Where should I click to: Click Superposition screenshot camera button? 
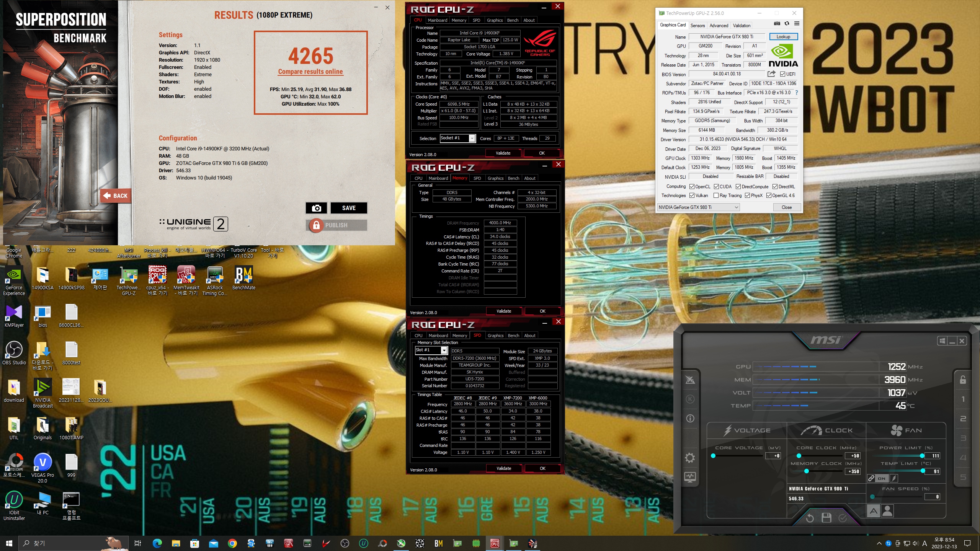point(316,208)
